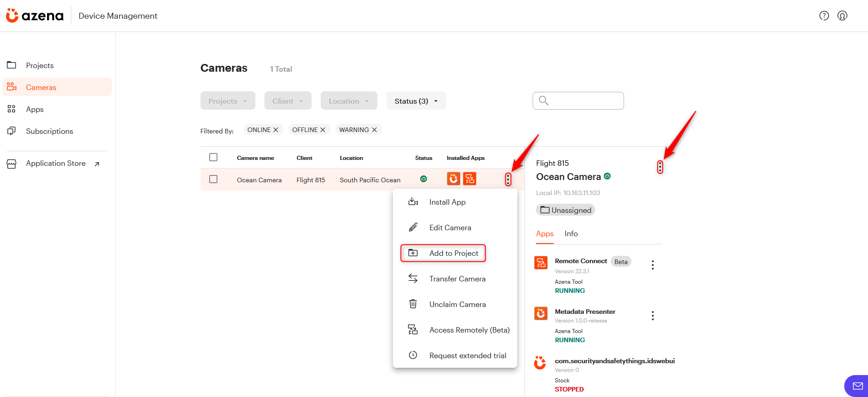Viewport: 868px width, 397px height.
Task: Click the external link arrow beside Application Store
Action: (97, 164)
